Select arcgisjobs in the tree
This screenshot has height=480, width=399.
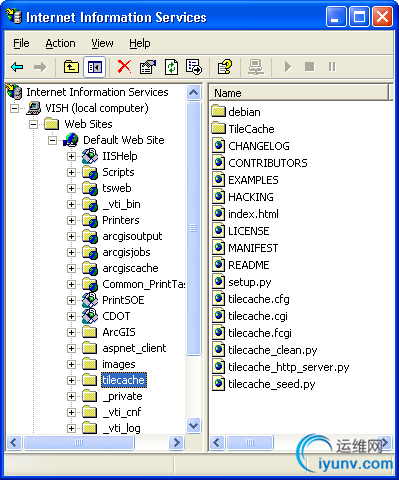(126, 252)
